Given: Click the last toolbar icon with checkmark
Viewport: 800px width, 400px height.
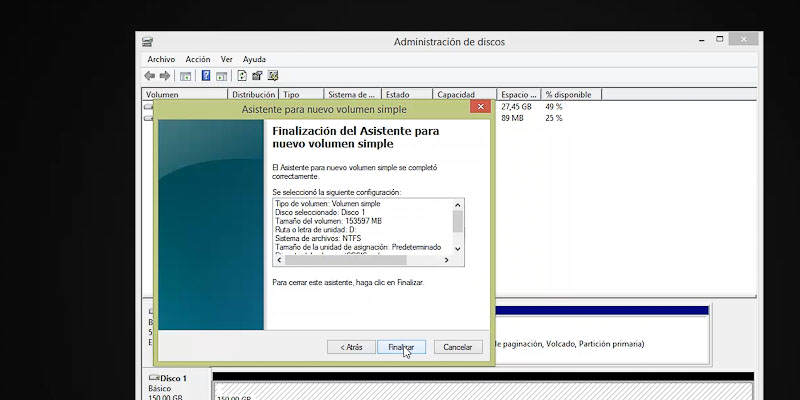Looking at the screenshot, I should coord(273,76).
